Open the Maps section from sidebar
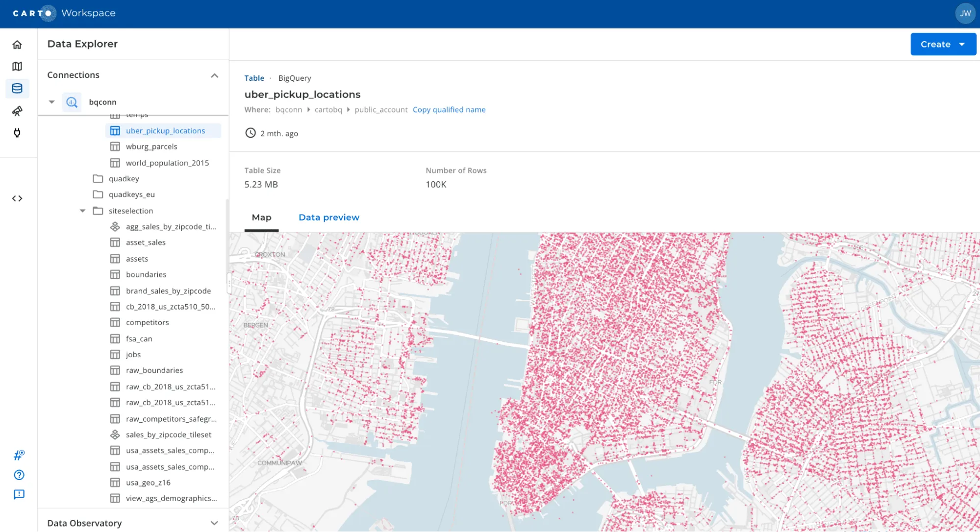This screenshot has height=532, width=980. pyautogui.click(x=17, y=66)
